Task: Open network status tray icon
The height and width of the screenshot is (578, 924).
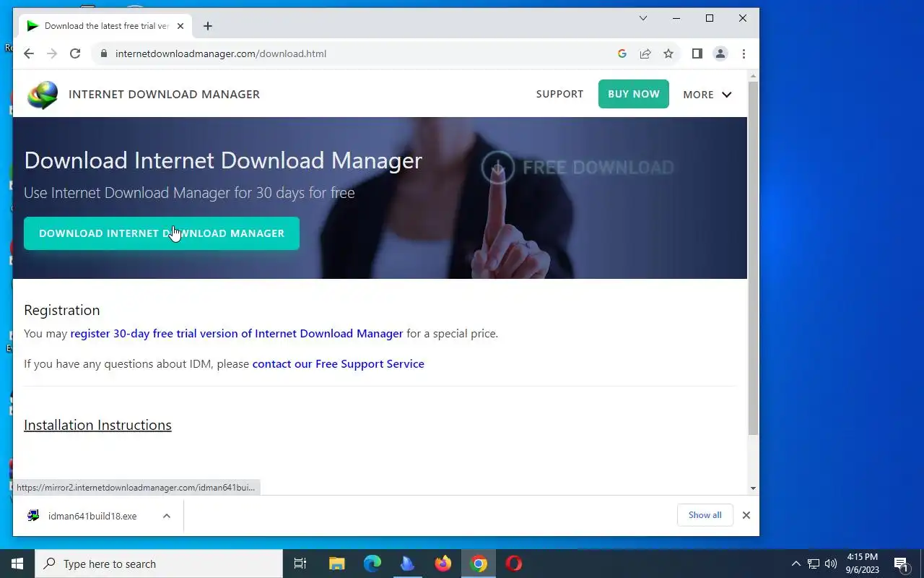Action: tap(814, 564)
